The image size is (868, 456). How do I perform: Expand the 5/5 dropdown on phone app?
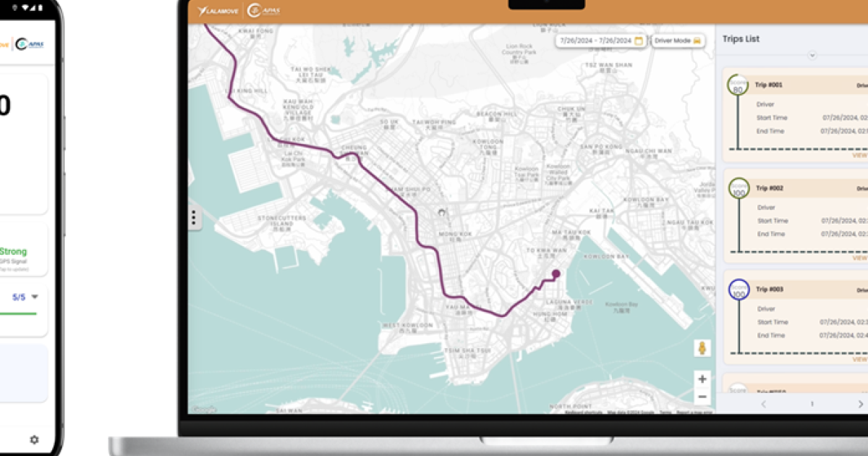coord(35,297)
